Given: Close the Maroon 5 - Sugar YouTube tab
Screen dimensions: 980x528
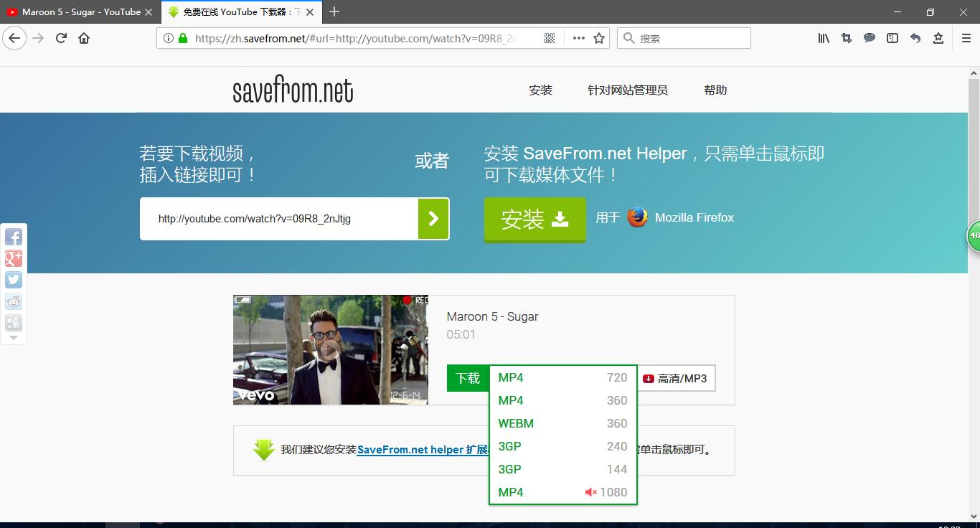Looking at the screenshot, I should (149, 11).
